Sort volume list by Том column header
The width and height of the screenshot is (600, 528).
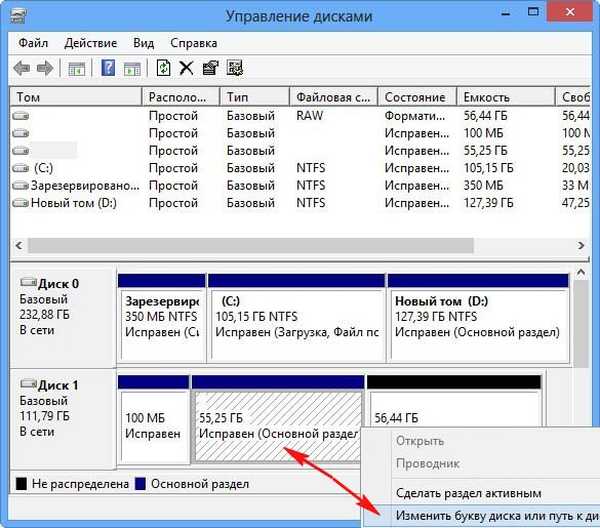pyautogui.click(x=75, y=97)
